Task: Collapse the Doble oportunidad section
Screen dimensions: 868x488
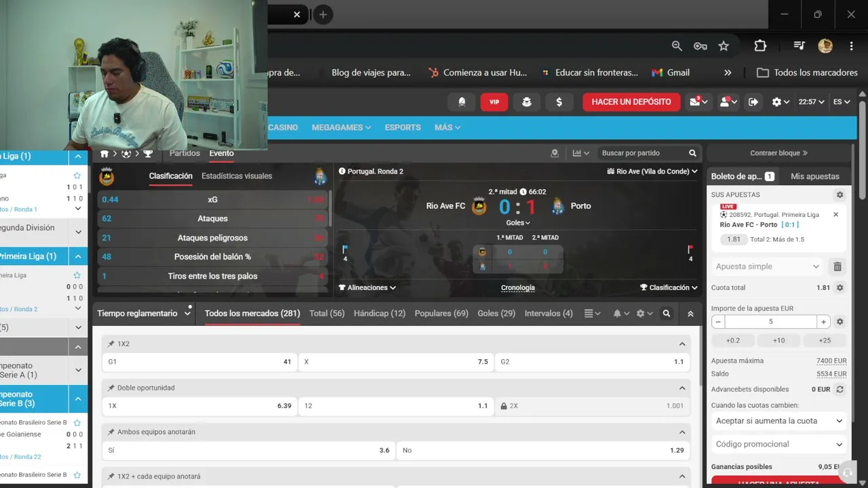Action: [x=682, y=388]
